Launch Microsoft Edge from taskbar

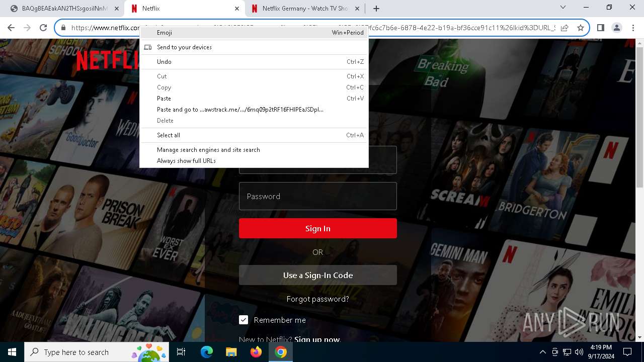click(207, 352)
